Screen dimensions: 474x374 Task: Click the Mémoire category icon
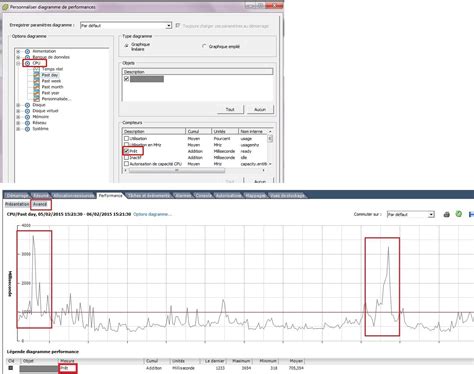[x=28, y=117]
